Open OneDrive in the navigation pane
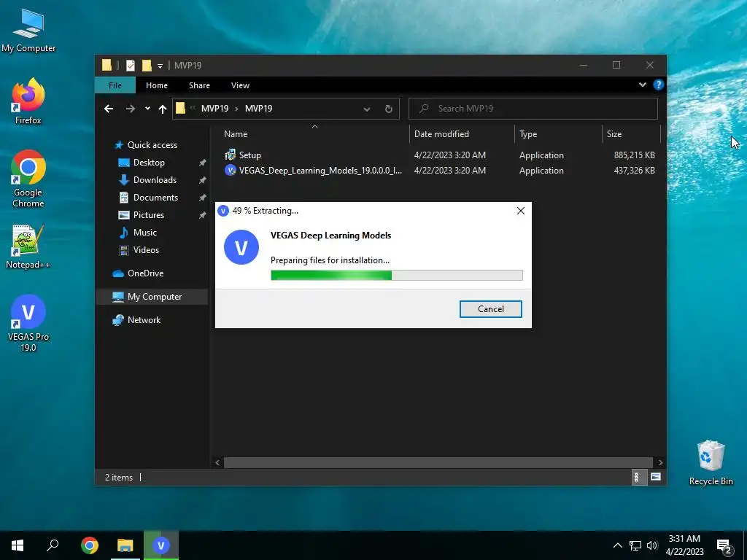The height and width of the screenshot is (560, 747). tap(145, 273)
